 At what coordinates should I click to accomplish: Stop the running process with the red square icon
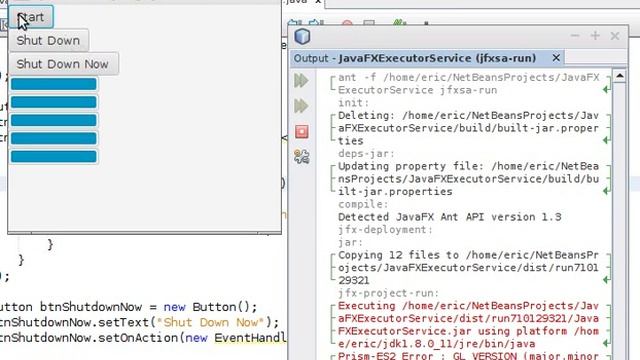click(302, 131)
